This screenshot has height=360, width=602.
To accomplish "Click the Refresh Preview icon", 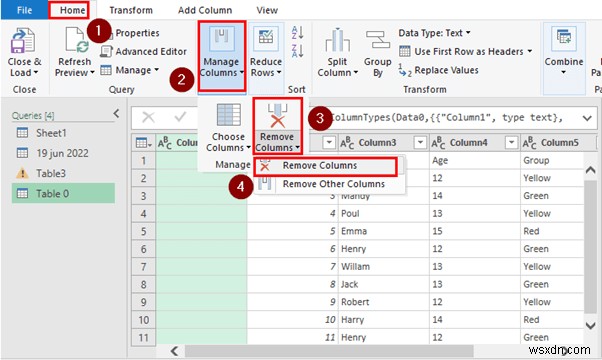I will pyautogui.click(x=77, y=40).
